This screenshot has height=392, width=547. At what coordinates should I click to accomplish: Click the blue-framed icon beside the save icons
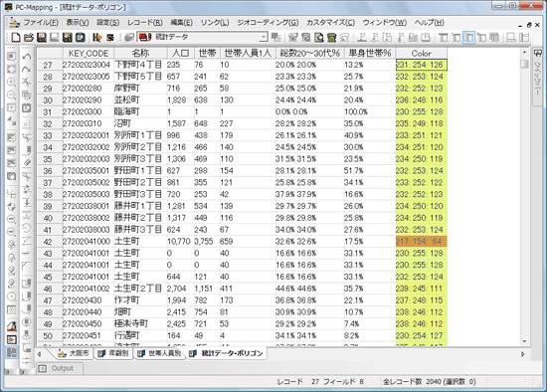point(81,37)
